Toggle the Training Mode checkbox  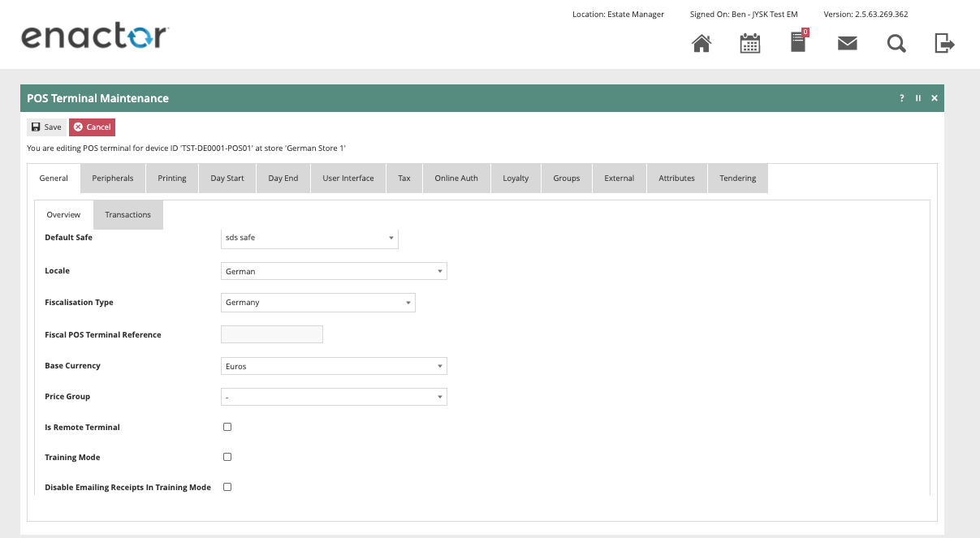pyautogui.click(x=227, y=457)
